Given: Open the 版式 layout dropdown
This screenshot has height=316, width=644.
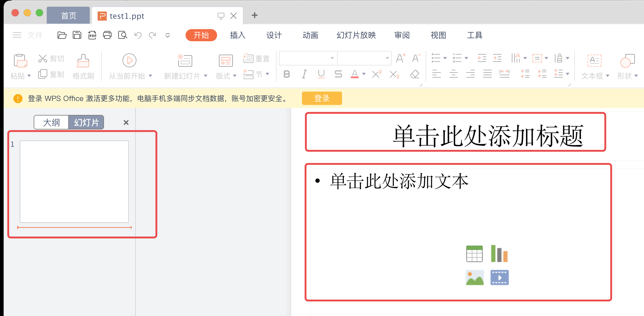Looking at the screenshot, I should click(x=226, y=76).
